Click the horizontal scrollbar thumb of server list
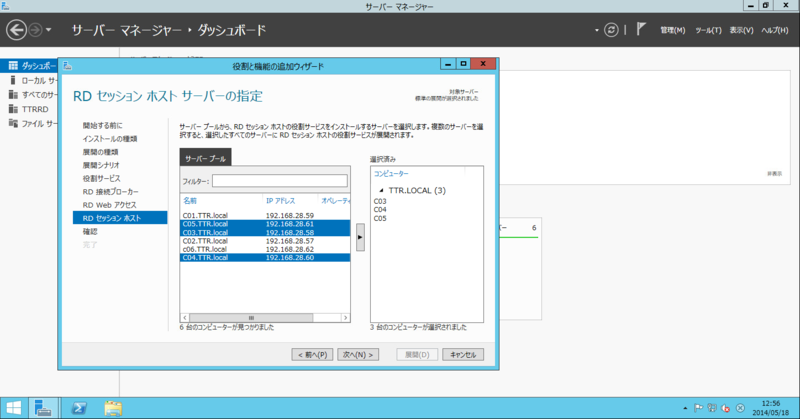Image resolution: width=800 pixels, height=419 pixels. tap(251, 317)
